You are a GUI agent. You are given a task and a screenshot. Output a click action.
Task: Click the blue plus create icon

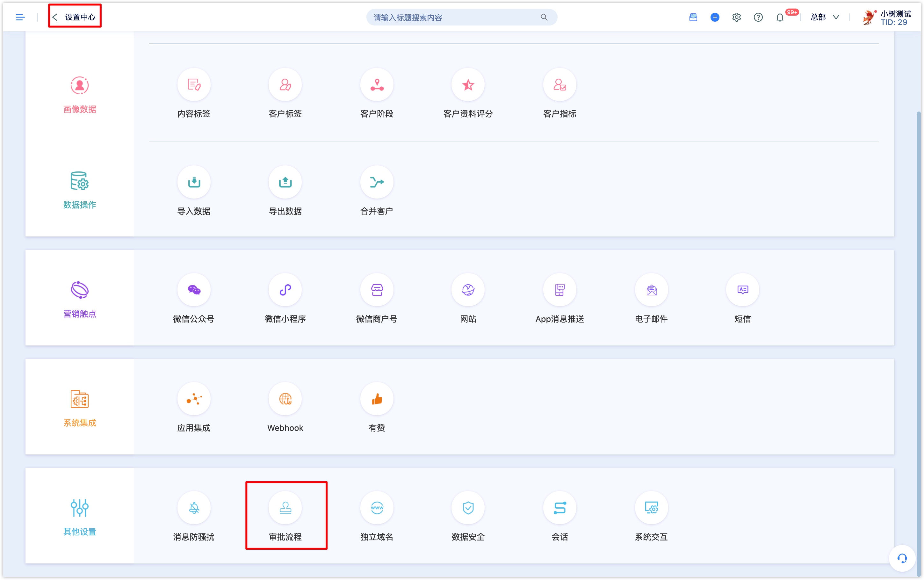click(x=715, y=17)
